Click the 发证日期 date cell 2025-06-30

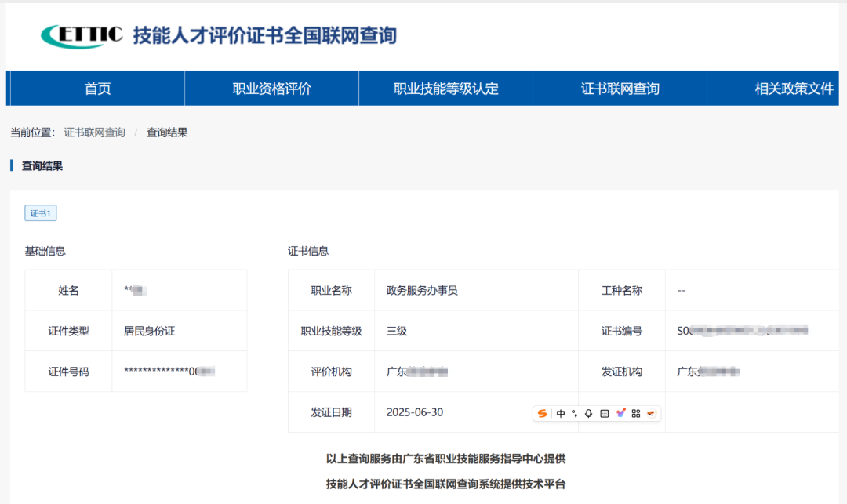pos(415,412)
